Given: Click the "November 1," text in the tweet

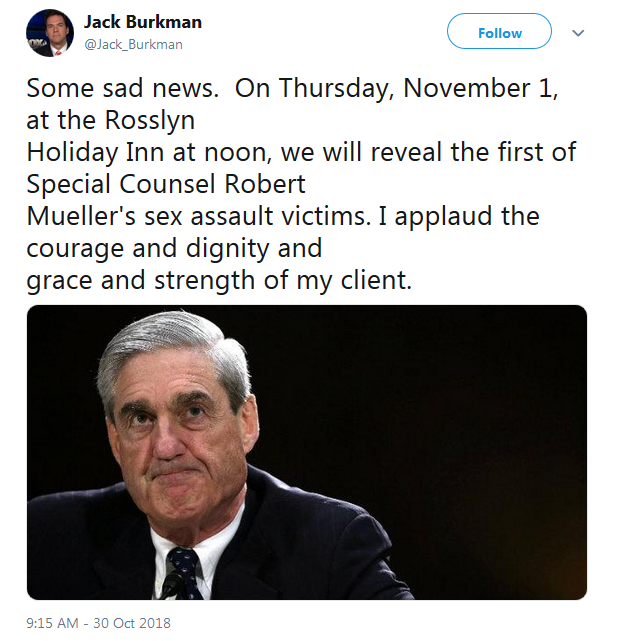Looking at the screenshot, I should pyautogui.click(x=480, y=89).
